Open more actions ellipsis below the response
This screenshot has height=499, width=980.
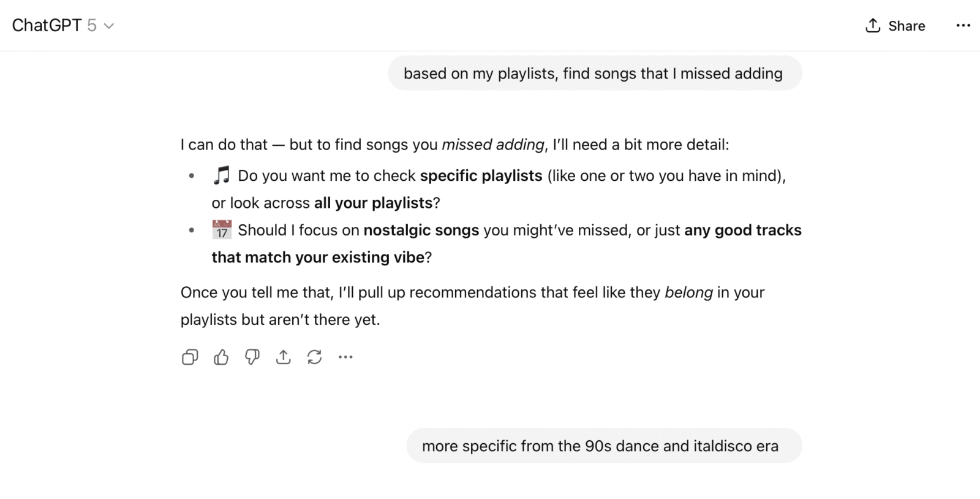click(x=345, y=357)
